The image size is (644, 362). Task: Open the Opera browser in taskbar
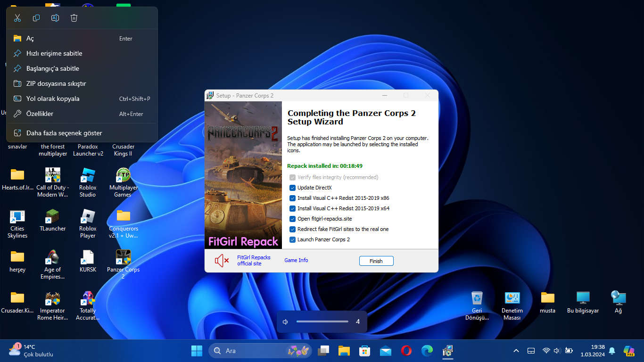point(406,351)
